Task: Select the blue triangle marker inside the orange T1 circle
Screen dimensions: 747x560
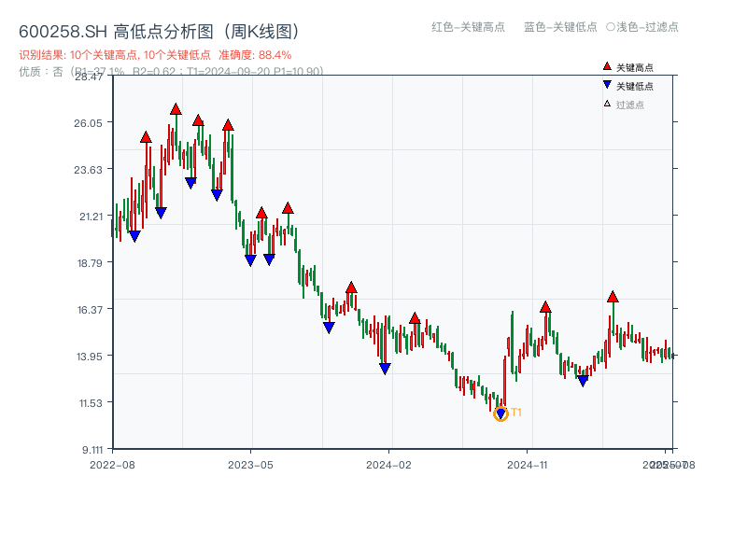Action: click(x=501, y=413)
